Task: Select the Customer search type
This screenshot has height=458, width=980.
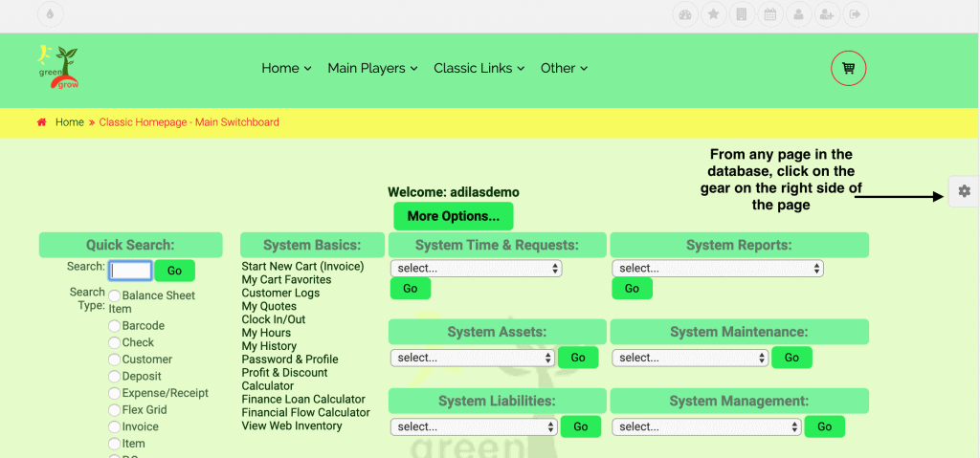Action: tap(115, 360)
